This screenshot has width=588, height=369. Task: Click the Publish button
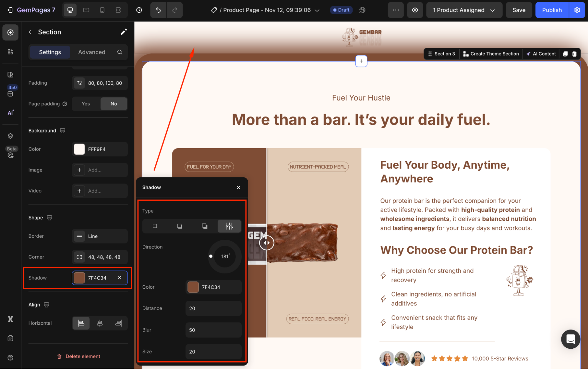click(552, 10)
